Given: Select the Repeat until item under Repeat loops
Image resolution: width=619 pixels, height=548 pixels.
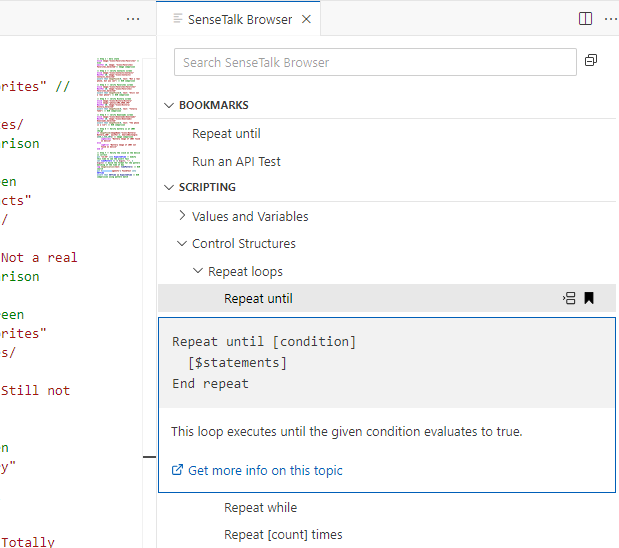Looking at the screenshot, I should [387, 298].
